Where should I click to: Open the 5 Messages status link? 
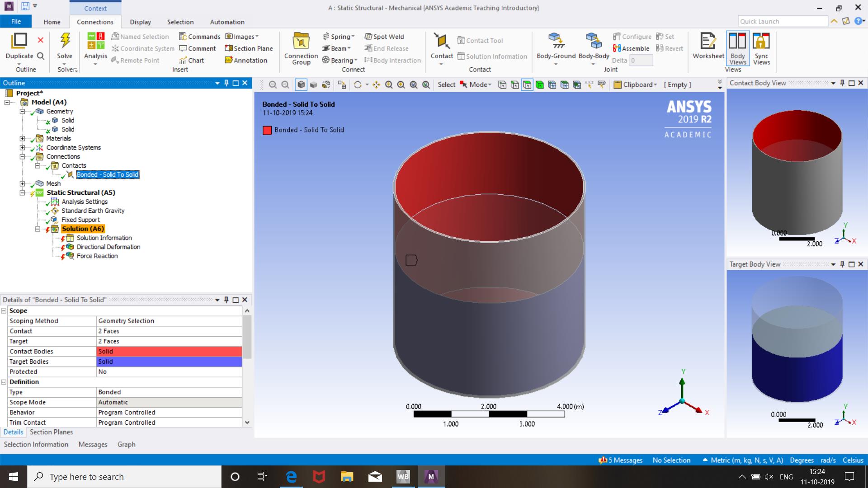coord(620,460)
